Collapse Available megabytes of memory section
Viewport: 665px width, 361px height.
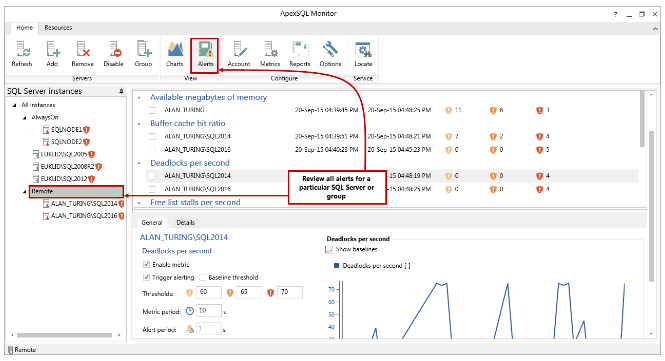[x=139, y=98]
